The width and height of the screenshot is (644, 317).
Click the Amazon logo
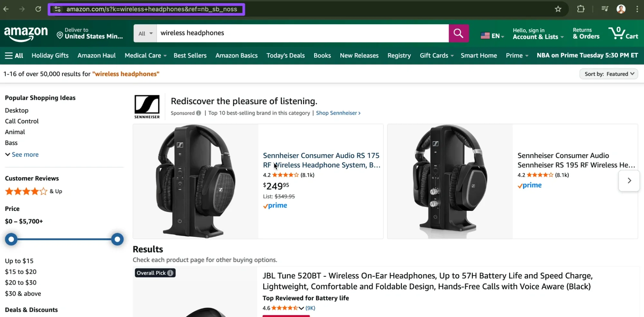point(26,34)
